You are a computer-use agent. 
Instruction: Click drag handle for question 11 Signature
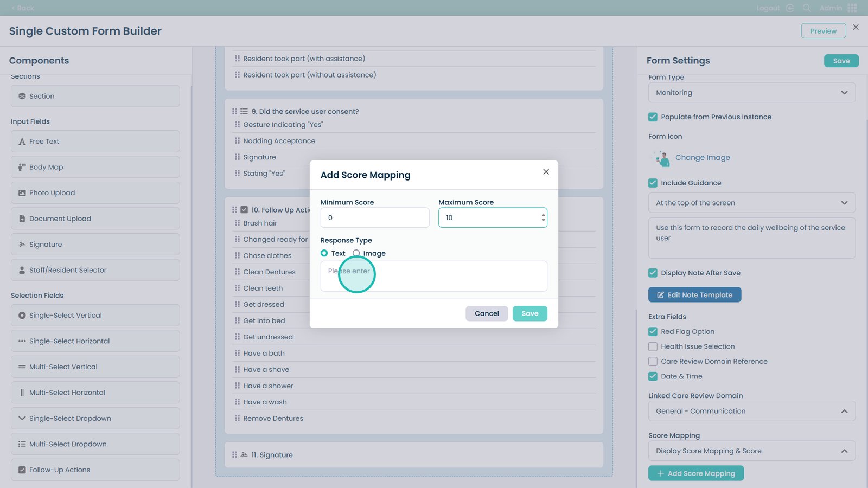234,455
